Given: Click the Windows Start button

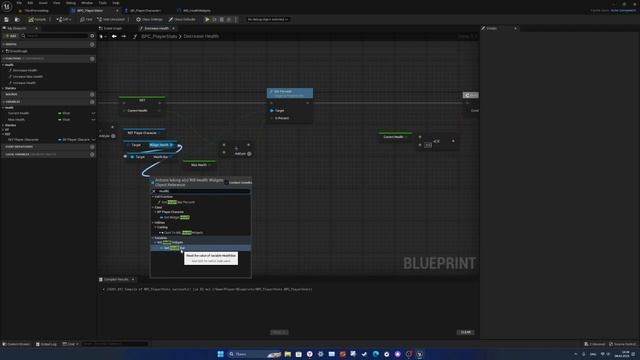Looking at the screenshot, I should pos(220,354).
